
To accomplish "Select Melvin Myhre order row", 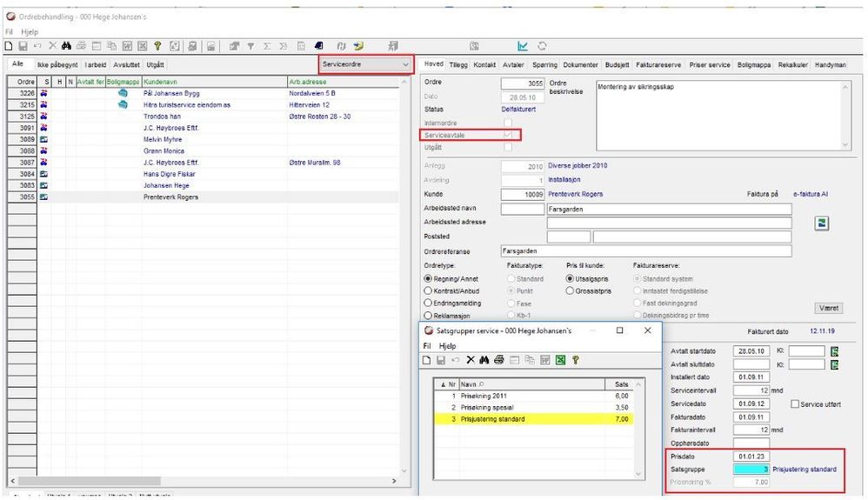I will coord(204,139).
